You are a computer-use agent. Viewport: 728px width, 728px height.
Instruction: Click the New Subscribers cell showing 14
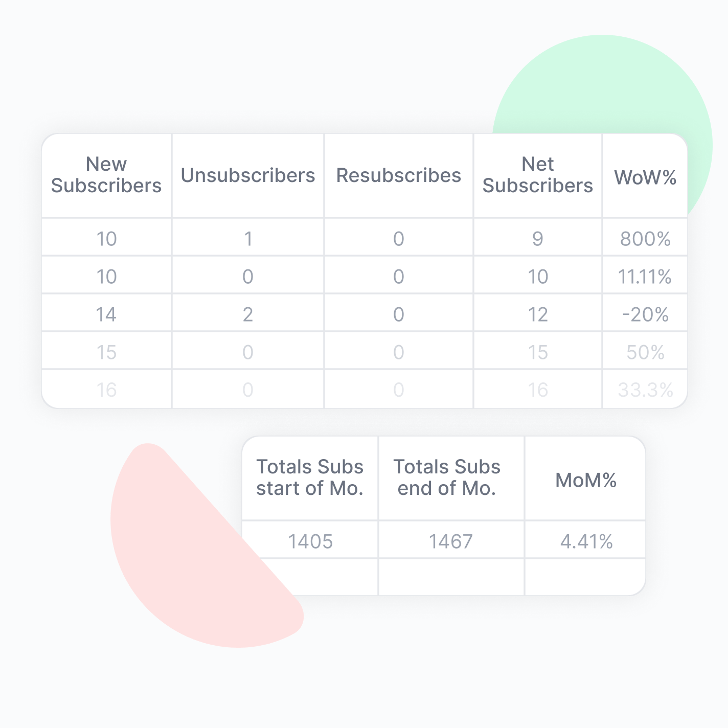tap(106, 314)
